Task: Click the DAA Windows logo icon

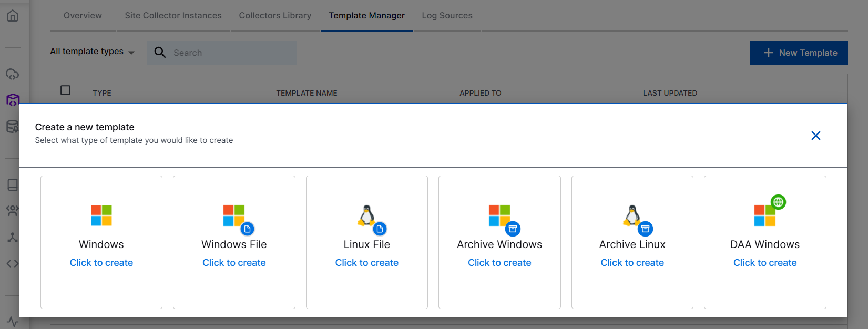Action: click(x=765, y=215)
